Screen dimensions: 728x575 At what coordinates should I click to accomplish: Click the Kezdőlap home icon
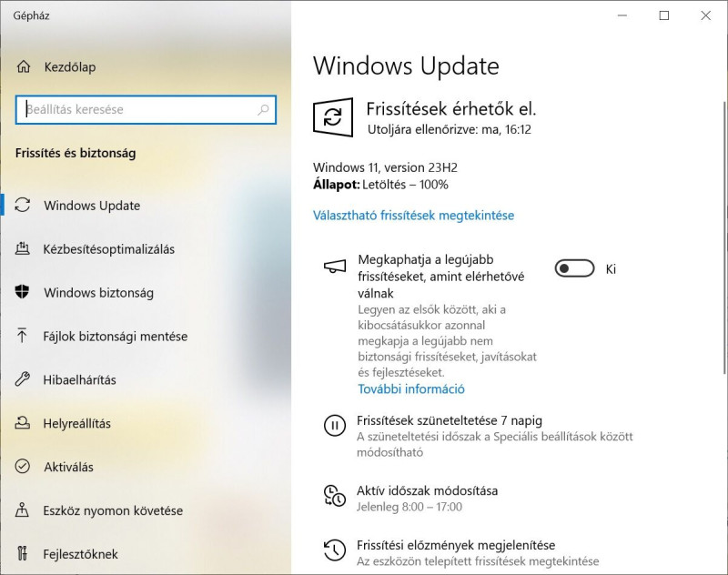coord(24,66)
